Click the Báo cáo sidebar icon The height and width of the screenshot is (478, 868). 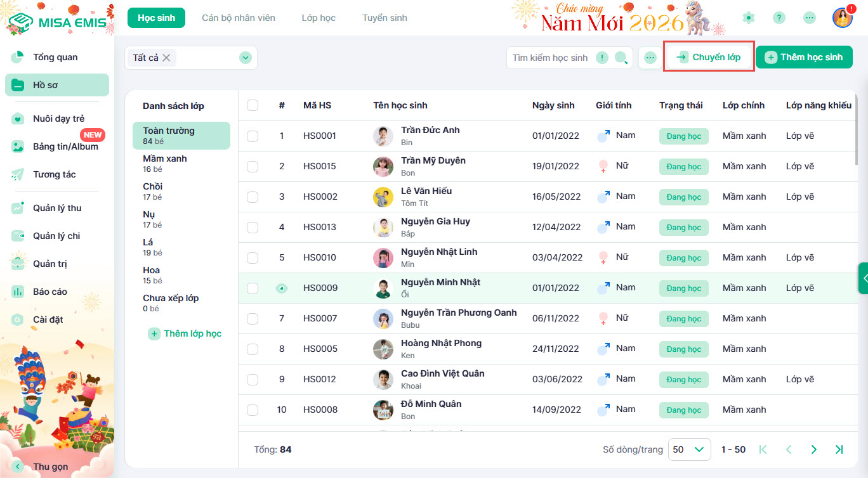pos(18,292)
